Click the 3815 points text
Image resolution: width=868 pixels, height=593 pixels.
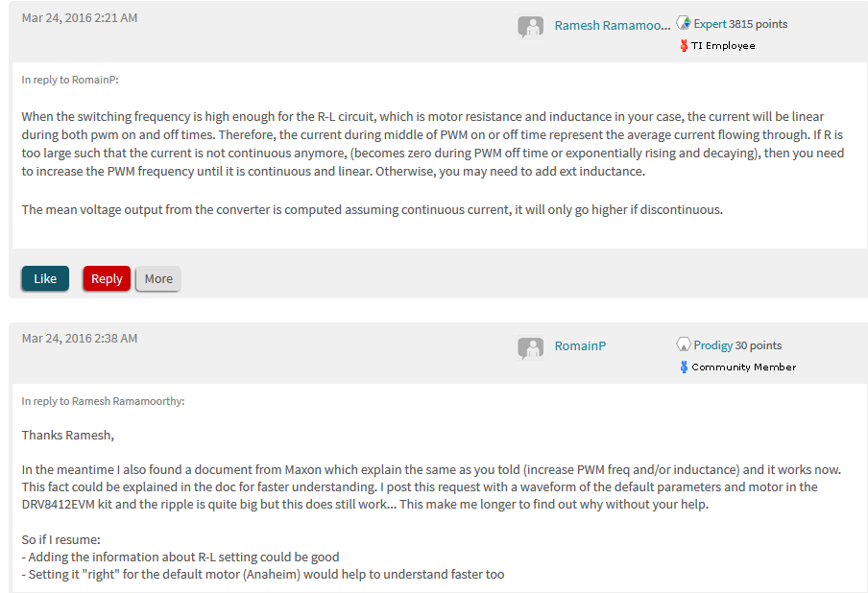tap(759, 23)
